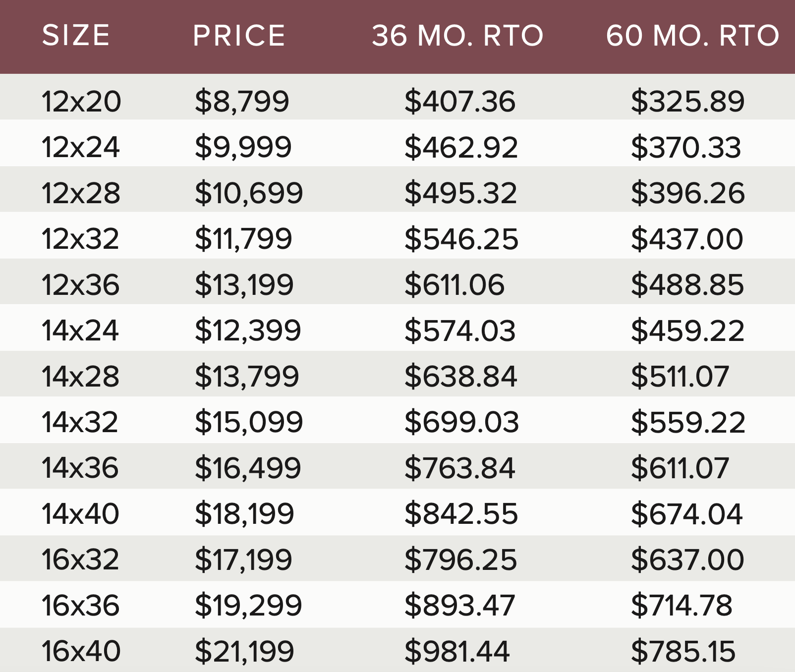The image size is (795, 672).
Task: Click the $21,199 price value
Action: pyautogui.click(x=244, y=651)
